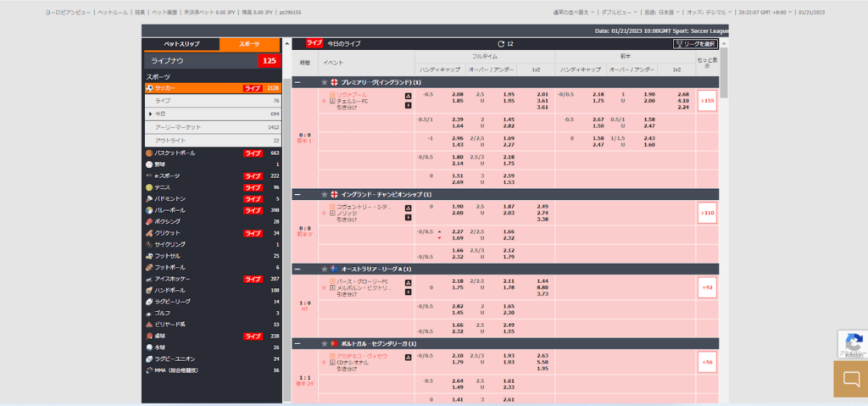Select アウトライト submenu item
The height and width of the screenshot is (406, 868).
(213, 141)
